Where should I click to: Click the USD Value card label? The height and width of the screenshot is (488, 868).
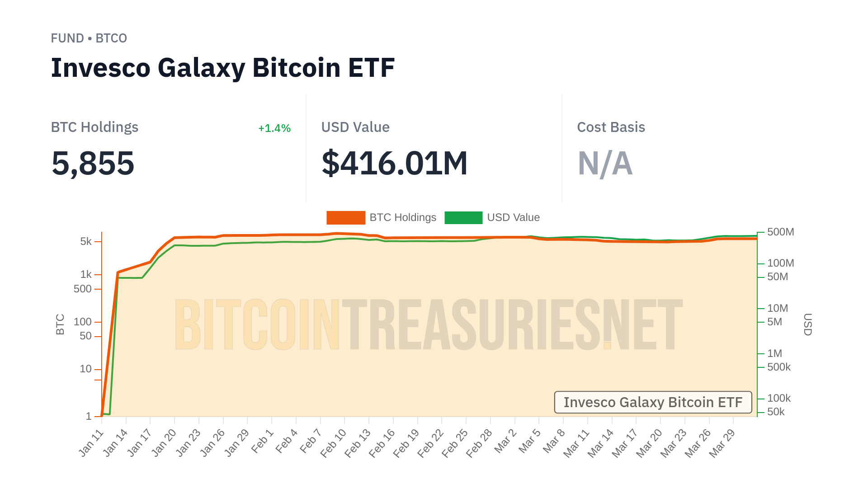tap(355, 127)
